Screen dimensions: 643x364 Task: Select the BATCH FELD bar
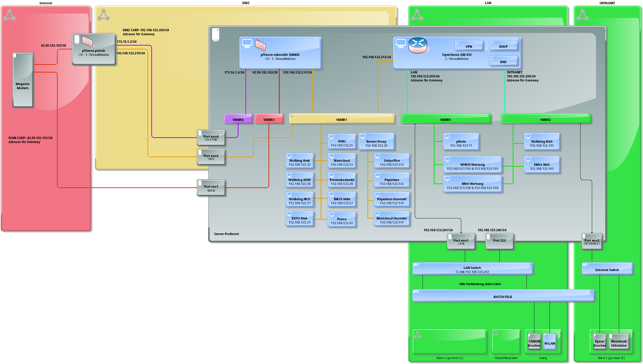pos(503,296)
